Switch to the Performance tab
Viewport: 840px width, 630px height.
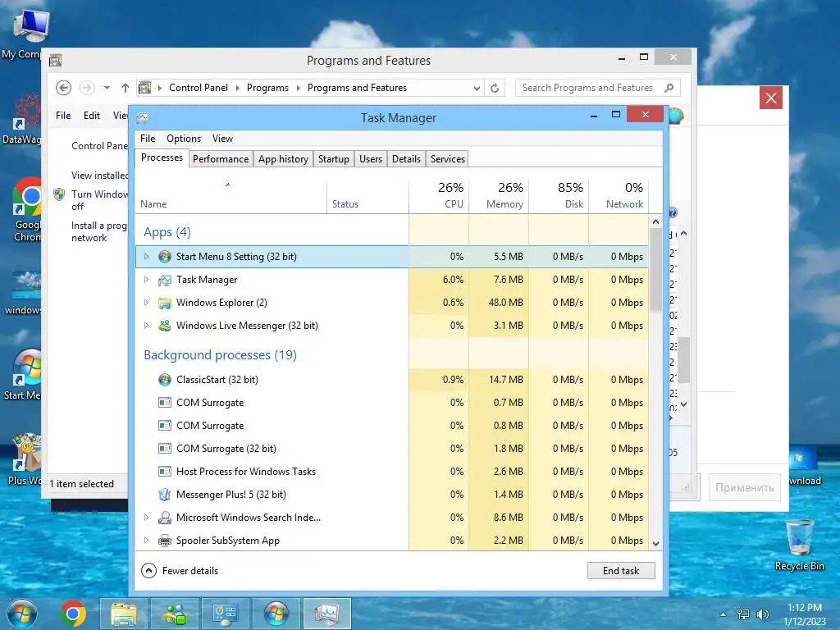coord(221,159)
